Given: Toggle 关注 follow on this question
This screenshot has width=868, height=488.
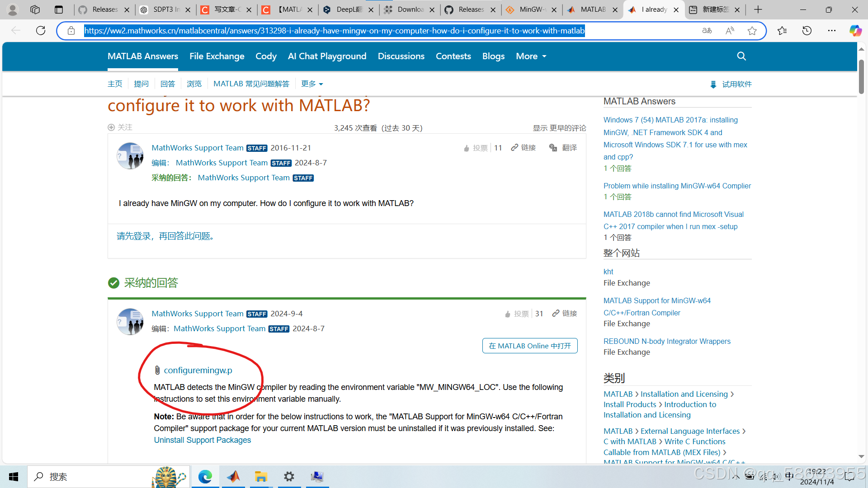Looking at the screenshot, I should pos(120,127).
